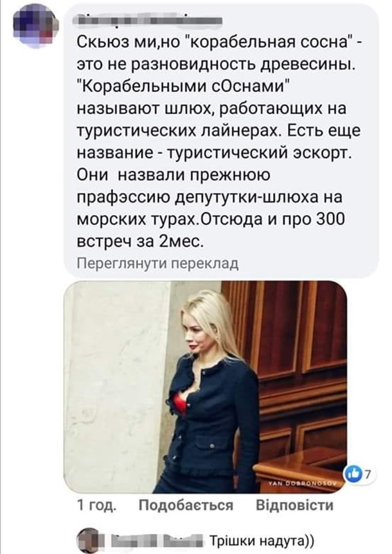This screenshot has height=554, width=392.
Task: Like the comment via Подобається
Action: [186, 505]
